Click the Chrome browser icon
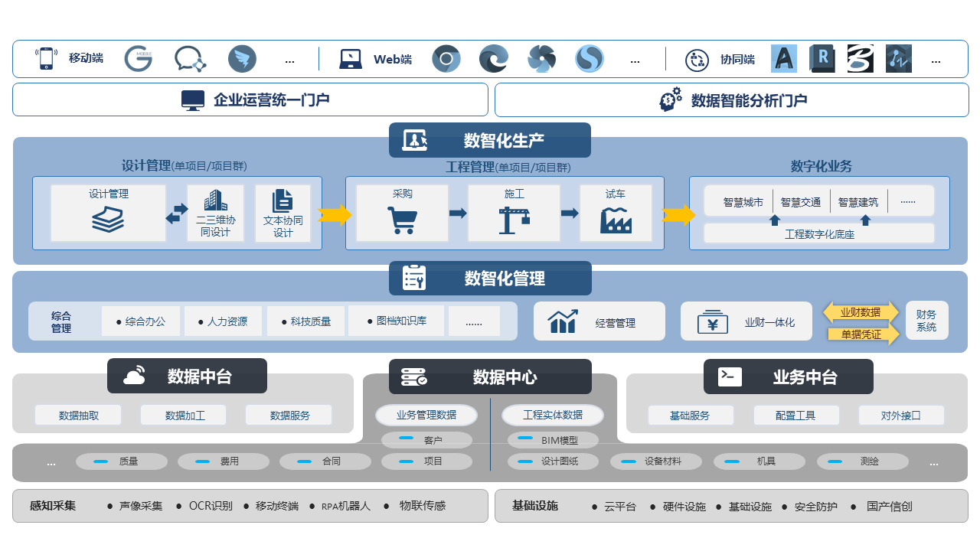Image resolution: width=980 pixels, height=551 pixels. click(446, 59)
